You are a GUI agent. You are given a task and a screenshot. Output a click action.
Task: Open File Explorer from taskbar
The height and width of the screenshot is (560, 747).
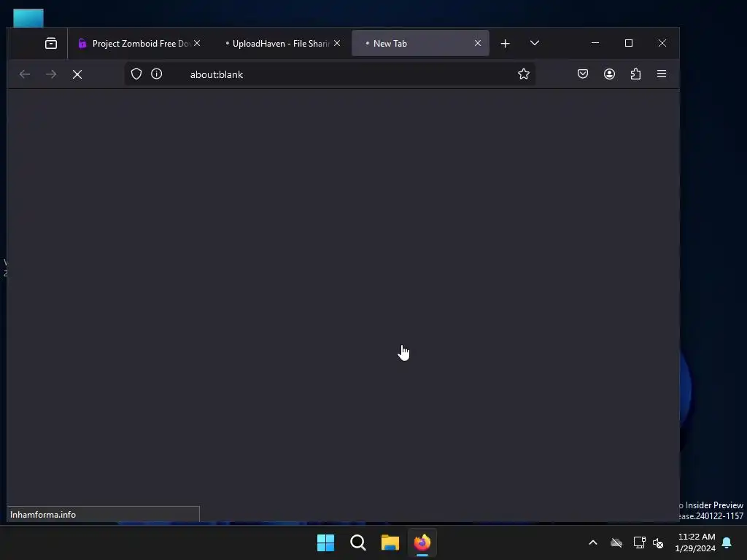(390, 542)
